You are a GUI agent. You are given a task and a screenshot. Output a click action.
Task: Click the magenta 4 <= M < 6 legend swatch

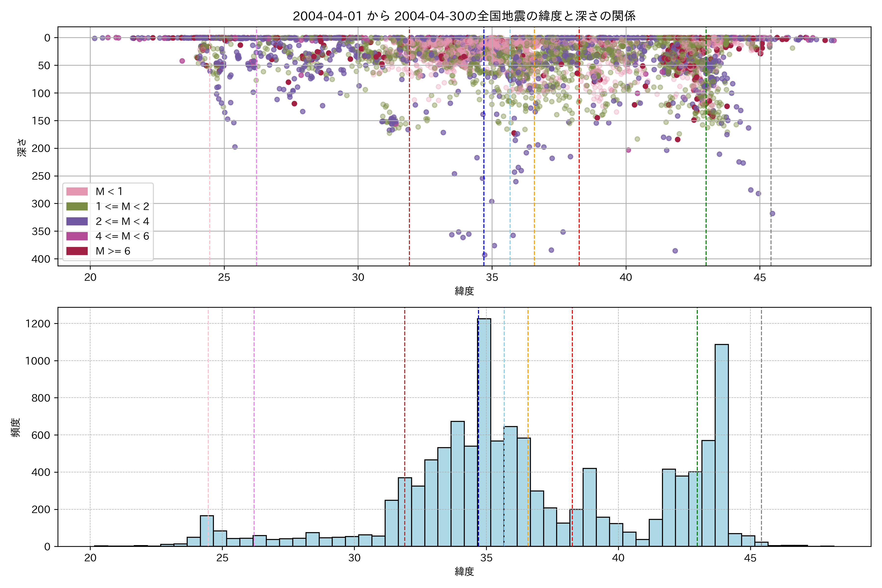click(x=77, y=236)
